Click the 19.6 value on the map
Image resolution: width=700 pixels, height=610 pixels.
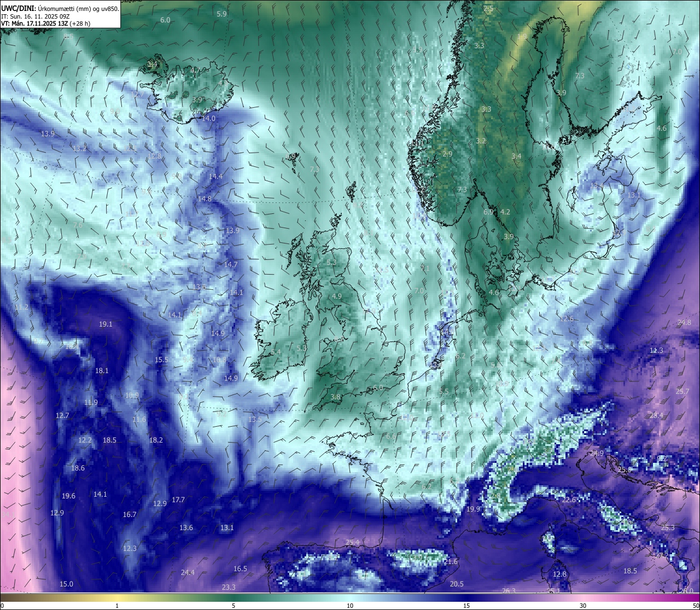click(68, 496)
